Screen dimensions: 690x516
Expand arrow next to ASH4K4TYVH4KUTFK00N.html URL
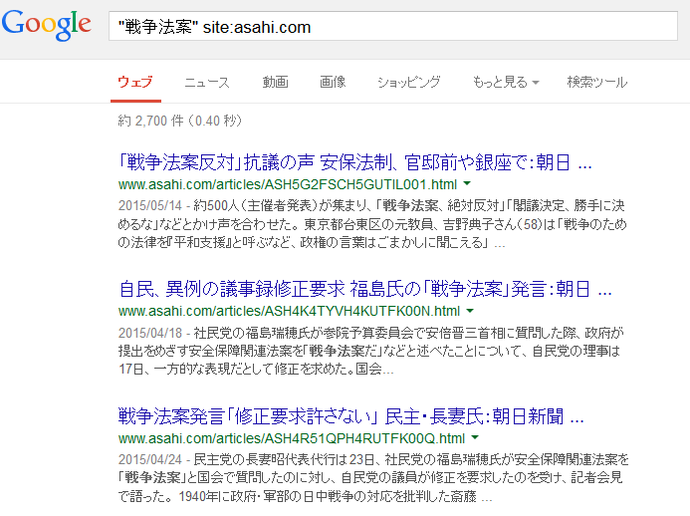470,311
